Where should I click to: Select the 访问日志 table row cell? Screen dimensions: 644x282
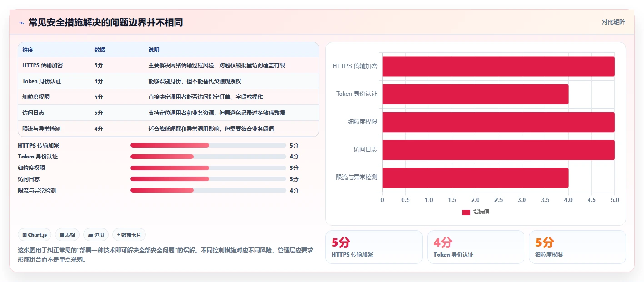[33, 113]
